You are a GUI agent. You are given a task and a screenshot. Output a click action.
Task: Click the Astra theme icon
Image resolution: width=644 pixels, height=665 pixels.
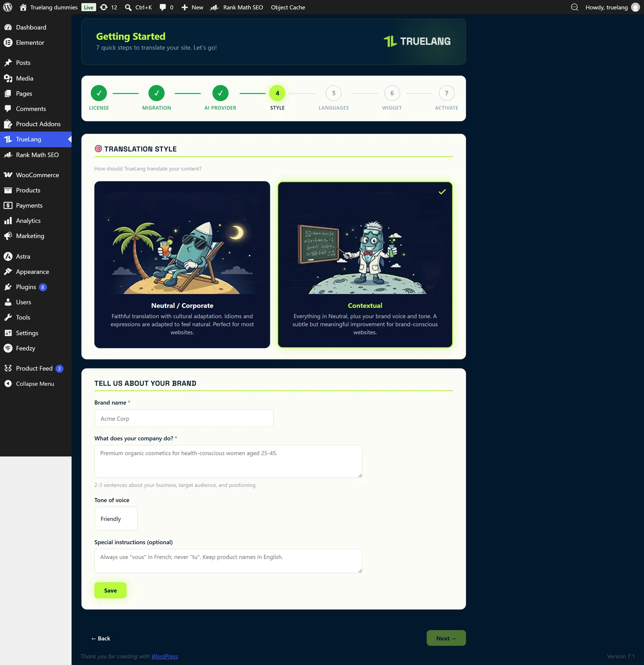[x=8, y=257]
